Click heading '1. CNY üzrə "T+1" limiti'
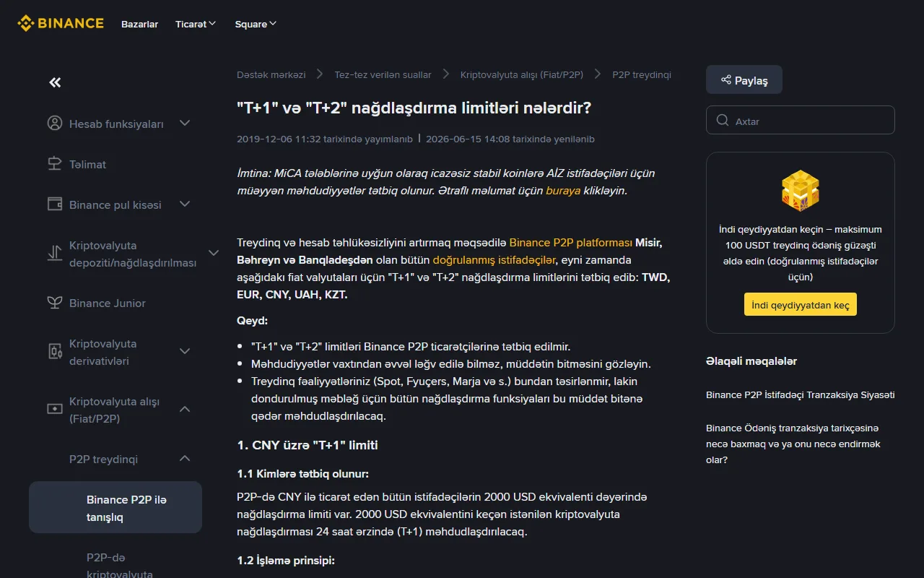This screenshot has width=924, height=578. [308, 445]
